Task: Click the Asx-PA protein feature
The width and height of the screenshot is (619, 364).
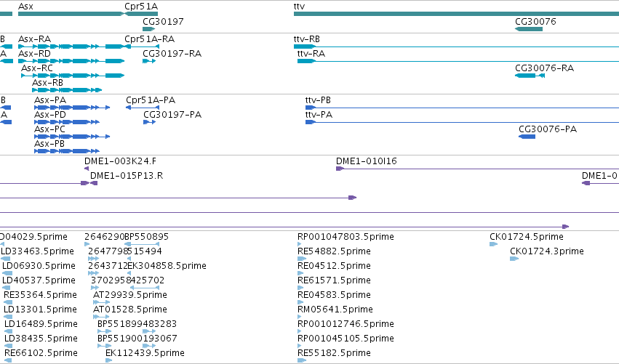Action: (72, 108)
